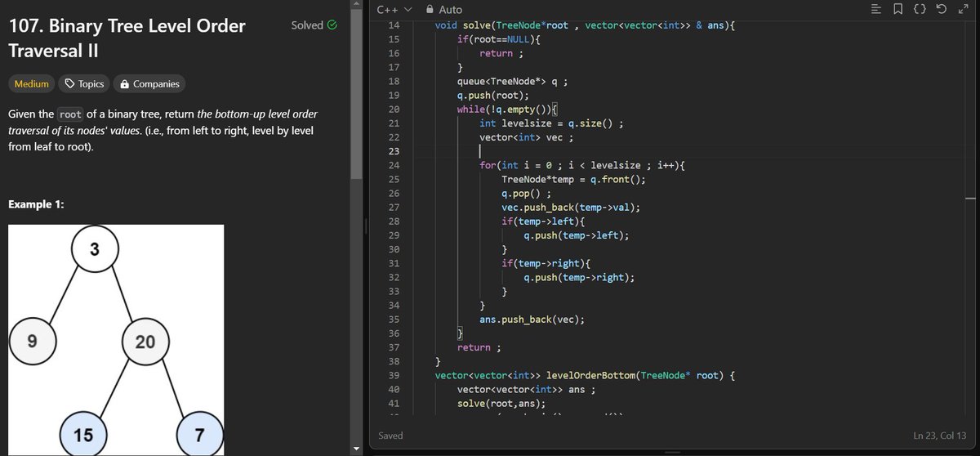Viewport: 980px width, 456px height.
Task: Click the levelOrderBottom function signature line
Action: pyautogui.click(x=586, y=375)
